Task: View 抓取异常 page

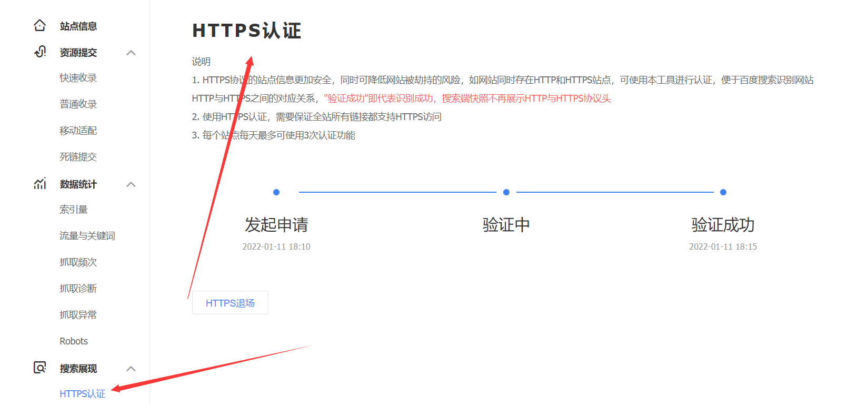Action: coord(78,315)
